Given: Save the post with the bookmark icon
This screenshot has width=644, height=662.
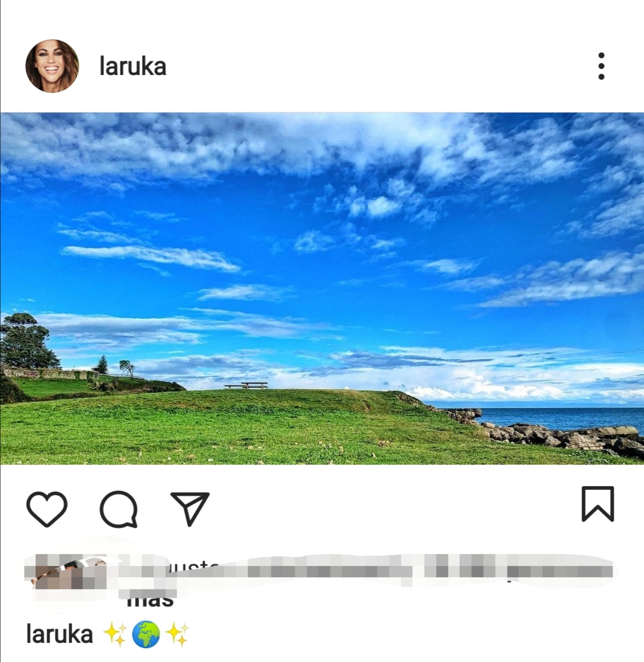Looking at the screenshot, I should tap(597, 504).
